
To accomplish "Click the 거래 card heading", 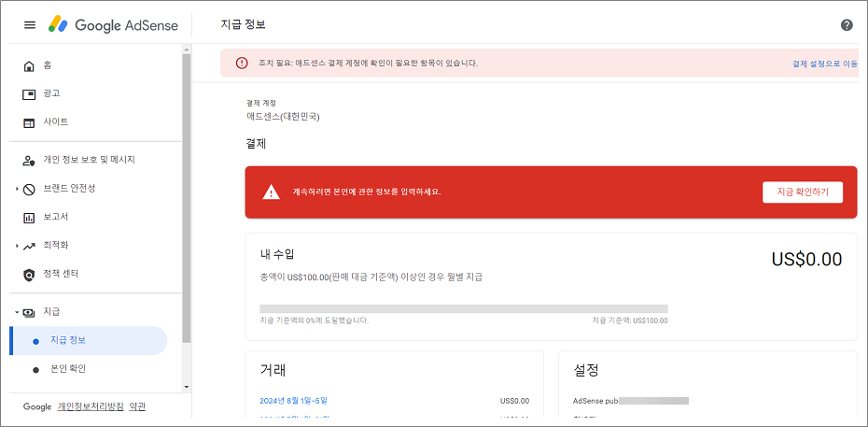I will (273, 370).
